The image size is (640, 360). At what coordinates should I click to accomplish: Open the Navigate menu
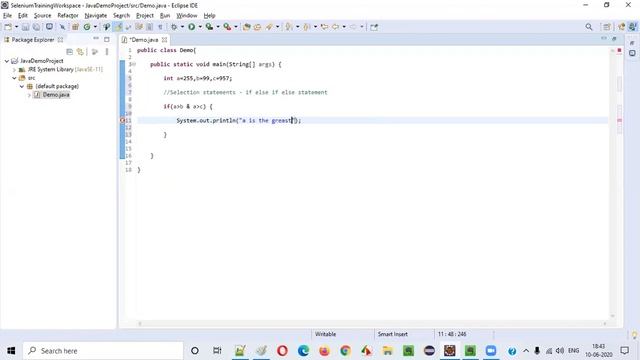[96, 16]
